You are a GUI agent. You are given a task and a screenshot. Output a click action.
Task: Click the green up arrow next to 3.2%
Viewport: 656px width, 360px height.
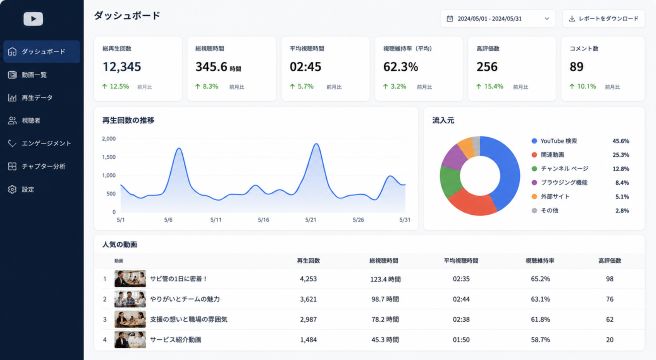(x=386, y=86)
